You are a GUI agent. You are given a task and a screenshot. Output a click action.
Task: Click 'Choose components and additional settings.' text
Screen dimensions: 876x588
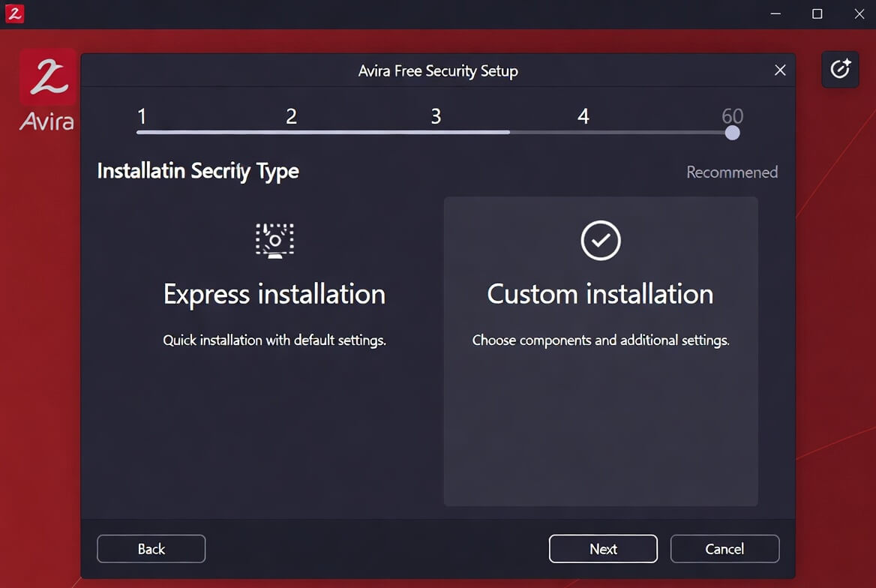pos(601,340)
